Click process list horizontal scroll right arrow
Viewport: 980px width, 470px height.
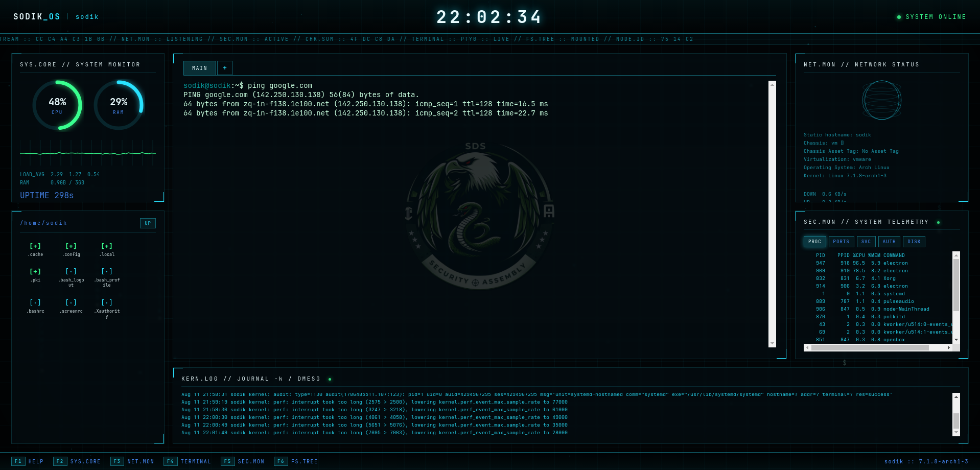949,347
